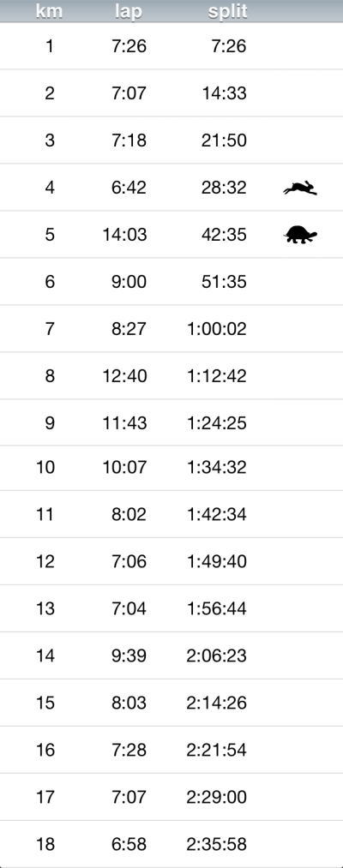Select the split column header
This screenshot has width=343, height=868.
pos(227,11)
